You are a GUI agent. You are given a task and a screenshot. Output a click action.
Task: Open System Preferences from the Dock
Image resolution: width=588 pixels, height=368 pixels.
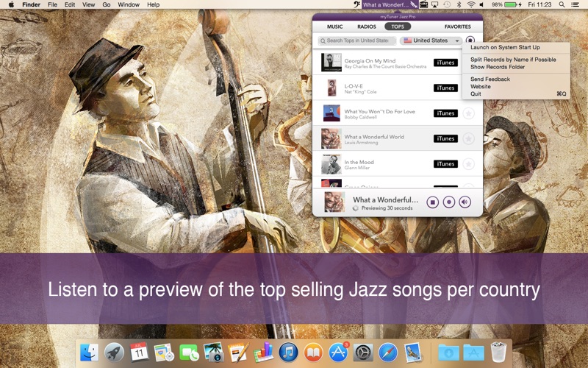click(x=363, y=353)
